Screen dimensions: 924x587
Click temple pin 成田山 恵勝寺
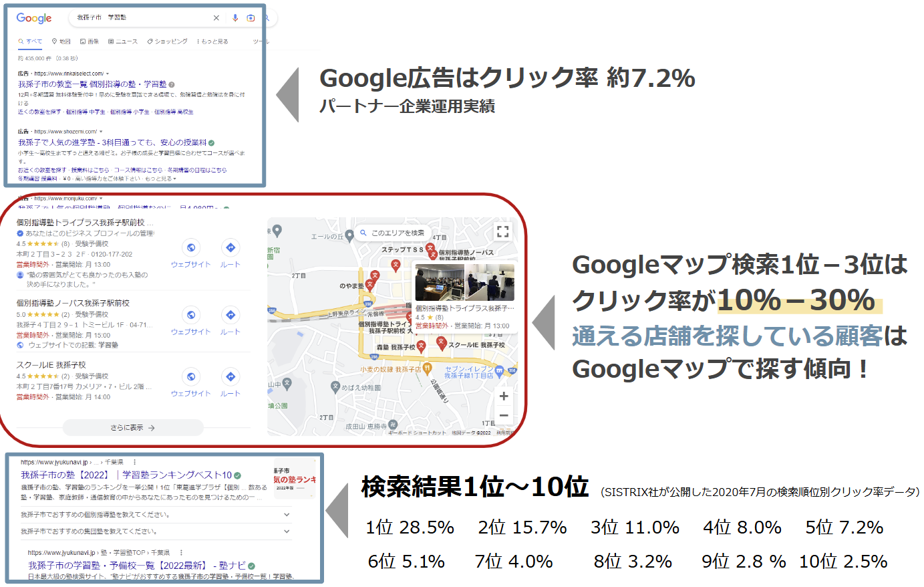pyautogui.click(x=392, y=425)
